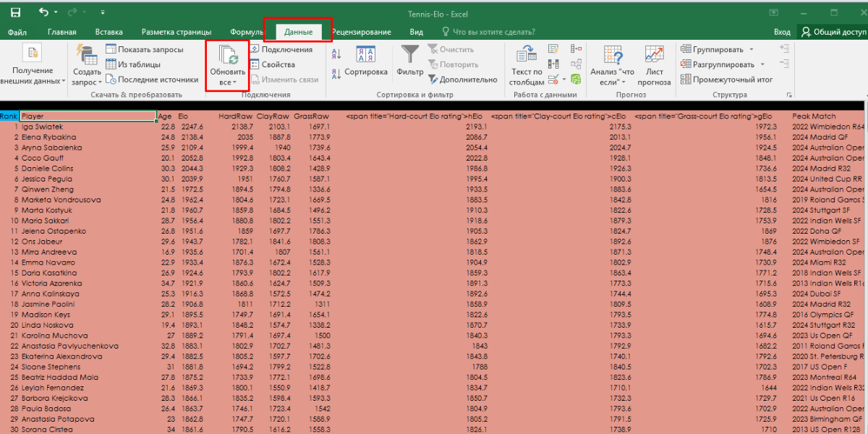Click the Save icon in the title bar
This screenshot has width=868, height=434.
pos(15,13)
